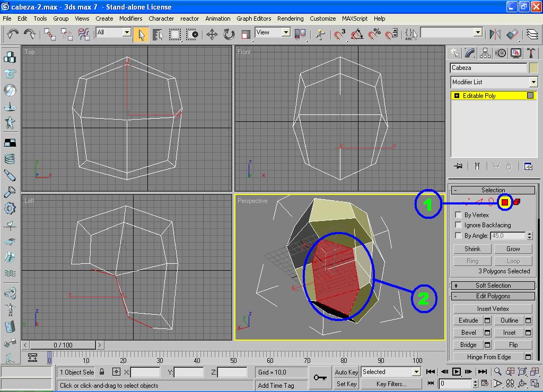Toggle Select and Manipulate icon
The image size is (543, 392).
(x=320, y=34)
